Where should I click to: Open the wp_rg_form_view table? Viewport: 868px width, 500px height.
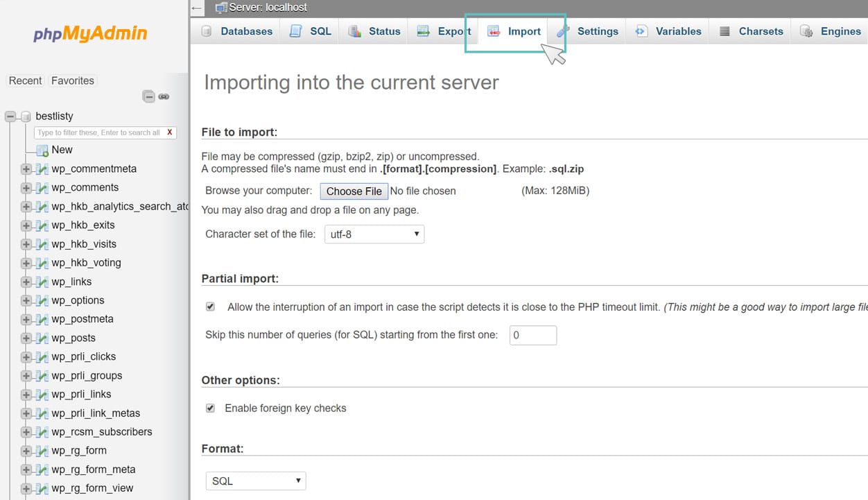point(92,488)
